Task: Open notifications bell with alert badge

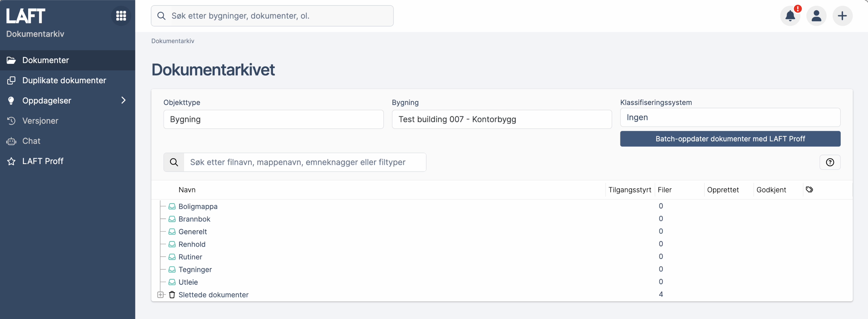Action: point(790,16)
